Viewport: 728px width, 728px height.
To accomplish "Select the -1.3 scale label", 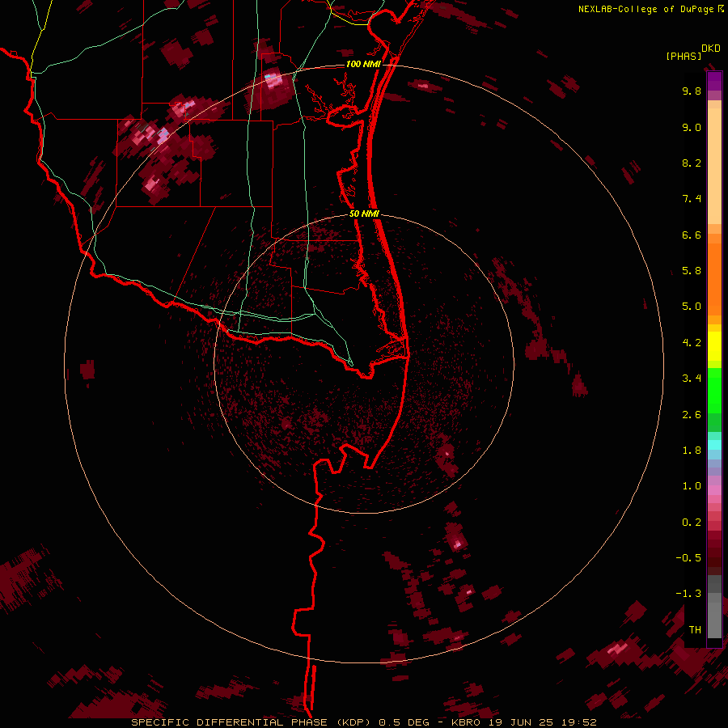I will pos(688,594).
